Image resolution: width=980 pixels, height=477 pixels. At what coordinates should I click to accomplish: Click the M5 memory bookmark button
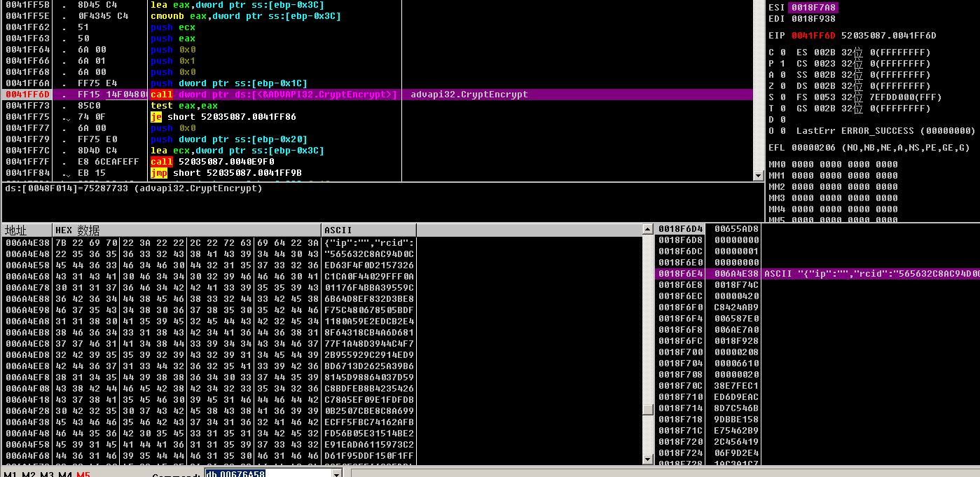(x=83, y=474)
